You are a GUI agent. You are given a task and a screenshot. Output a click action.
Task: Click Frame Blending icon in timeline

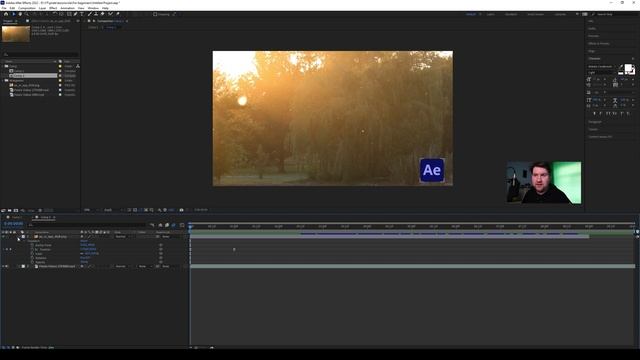click(167, 225)
